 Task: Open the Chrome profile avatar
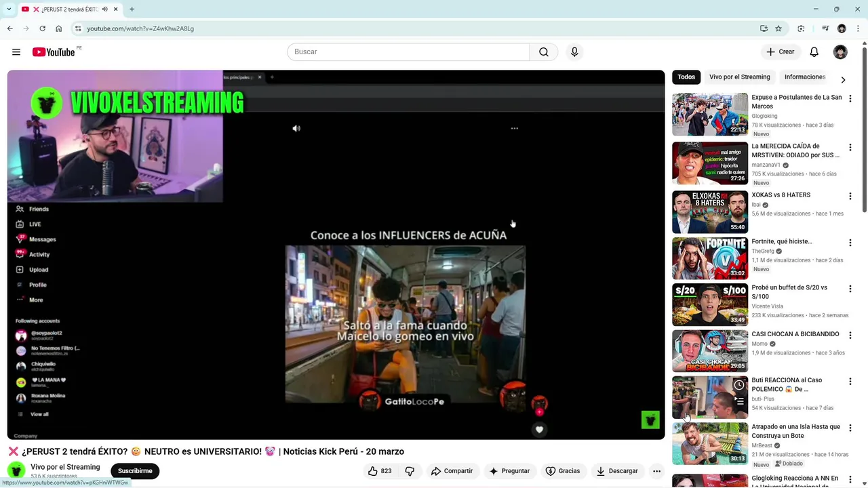842,28
